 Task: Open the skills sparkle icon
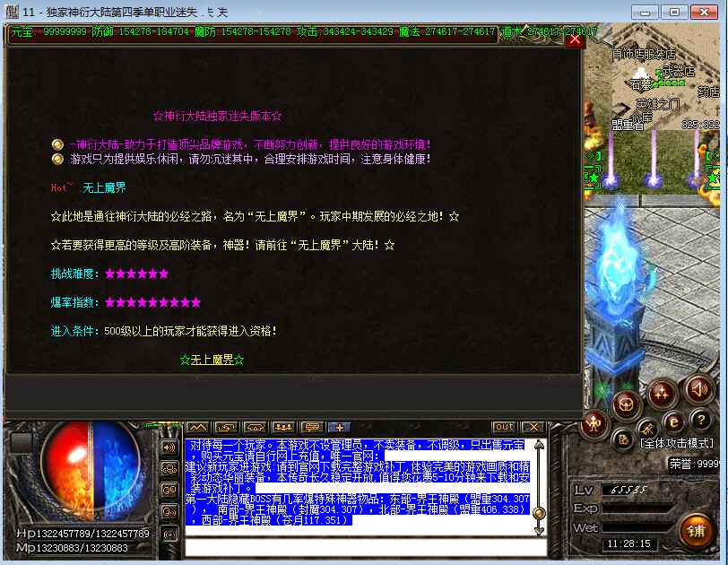click(x=663, y=393)
